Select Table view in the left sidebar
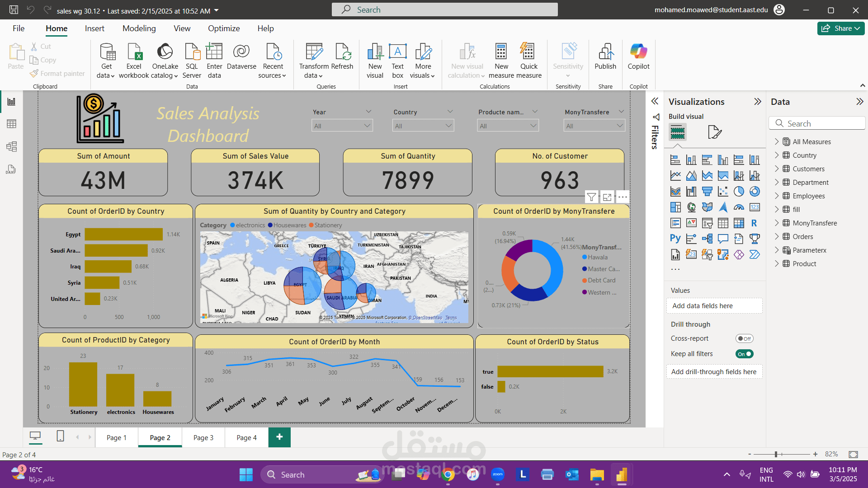Viewport: 868px width, 488px height. pyautogui.click(x=12, y=123)
